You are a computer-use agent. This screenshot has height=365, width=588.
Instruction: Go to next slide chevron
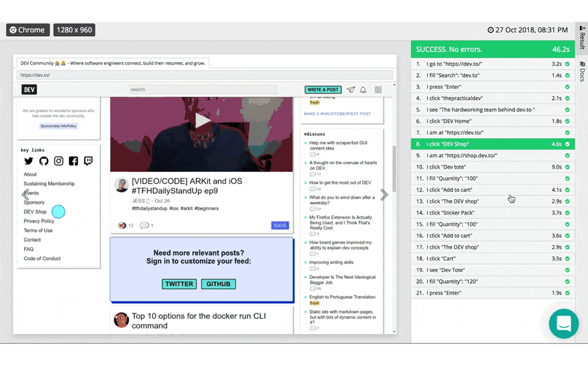pos(384,195)
